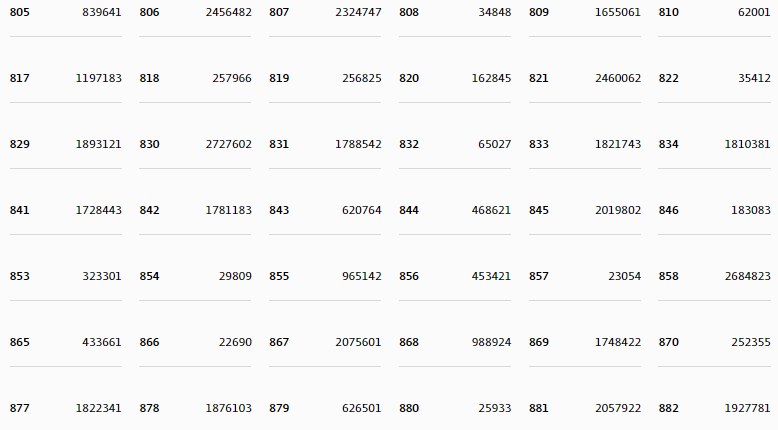Select entry 866 label
The height and width of the screenshot is (430, 778).
(149, 342)
